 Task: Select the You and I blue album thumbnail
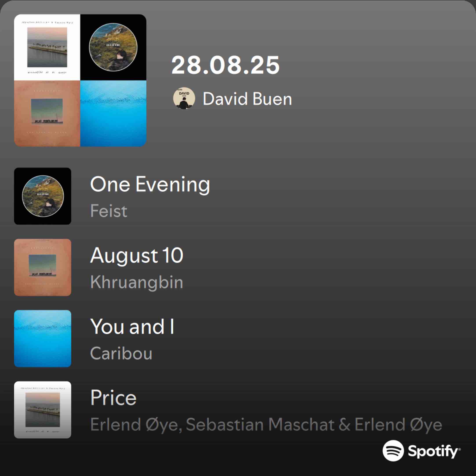tap(43, 338)
